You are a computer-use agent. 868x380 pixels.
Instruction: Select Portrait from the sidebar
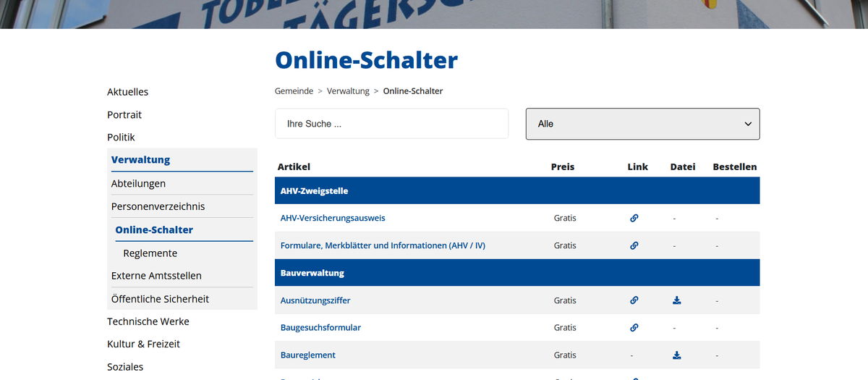coord(124,114)
